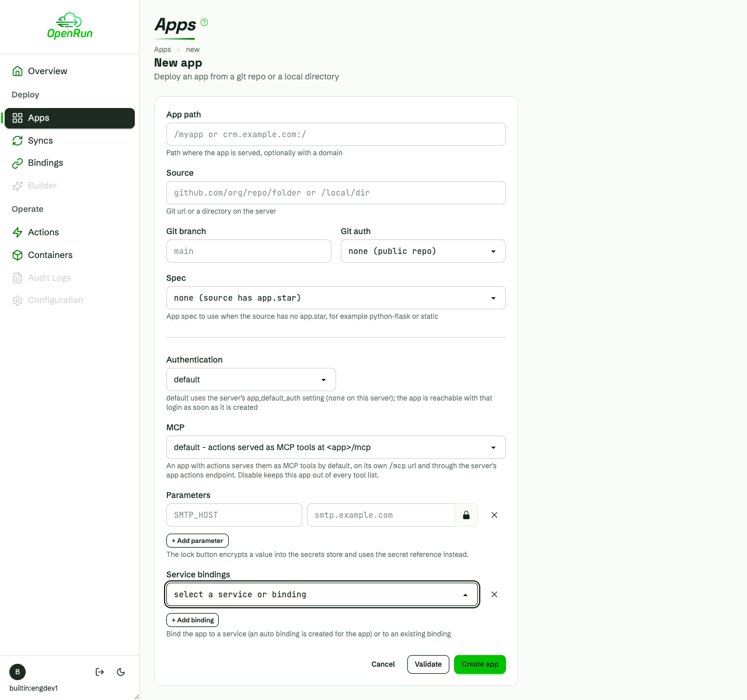Click the builtin:engdev1 username text
The width and height of the screenshot is (747, 700).
34,688
